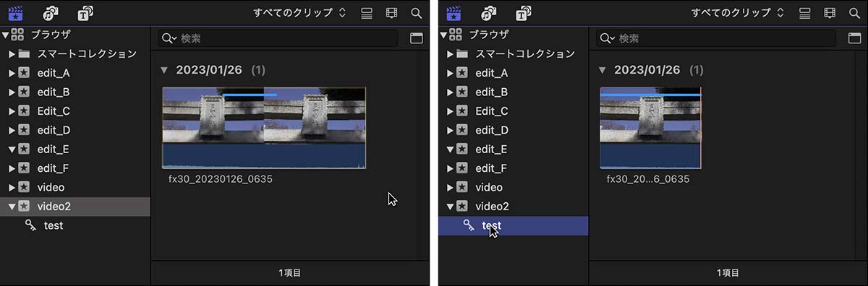The image size is (868, 286).
Task: Click 1項目 status text in left screenshot
Action: tap(289, 273)
